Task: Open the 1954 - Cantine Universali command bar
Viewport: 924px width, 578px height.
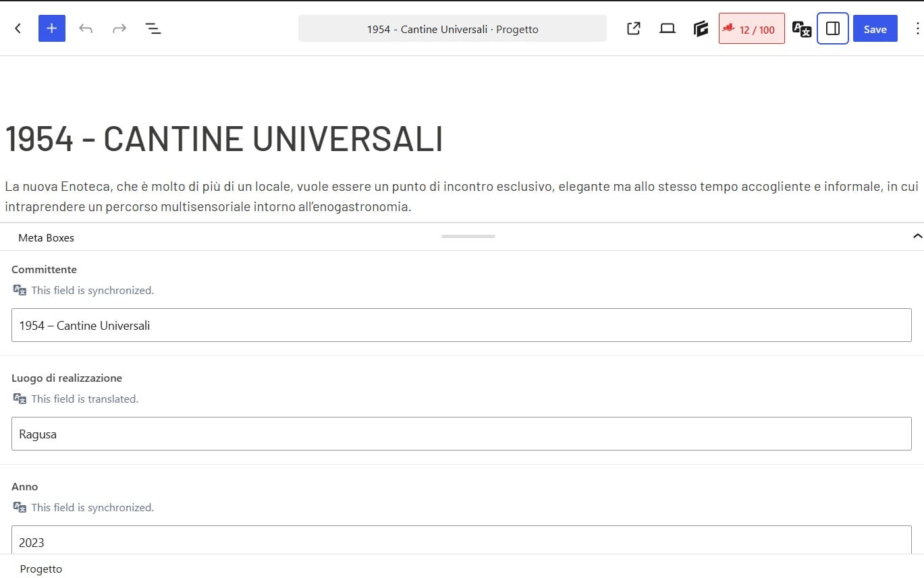Action: click(x=452, y=28)
